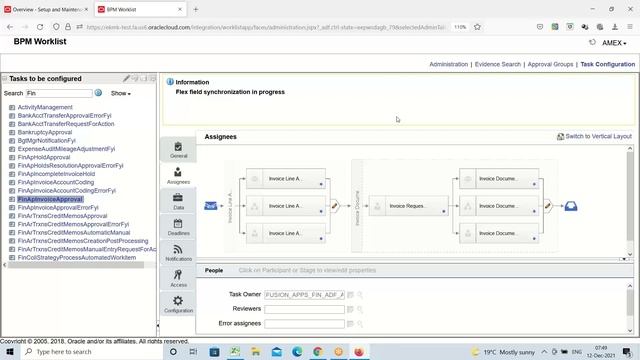Image resolution: width=640 pixels, height=360 pixels.
Task: Click Switch to Vertical Layout
Action: pos(594,136)
